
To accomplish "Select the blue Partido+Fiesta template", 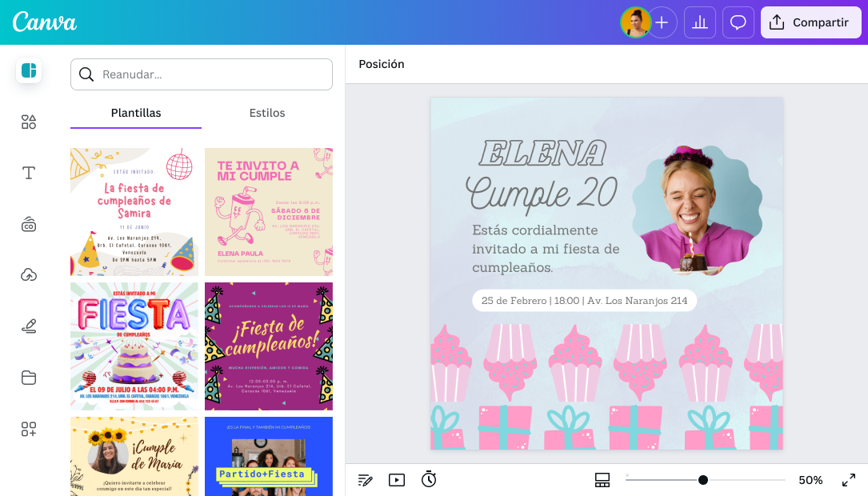I will coord(269,457).
